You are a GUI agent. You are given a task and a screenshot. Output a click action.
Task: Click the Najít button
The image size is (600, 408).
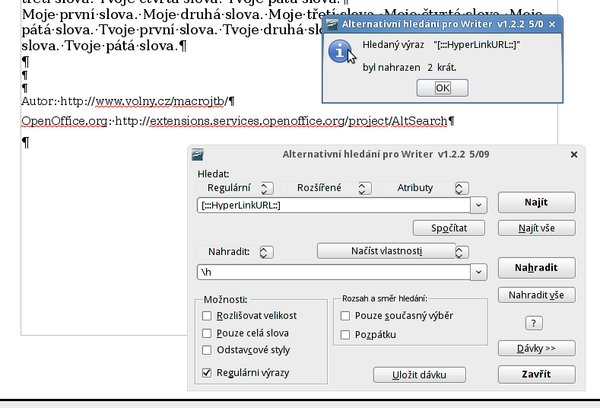click(x=536, y=202)
